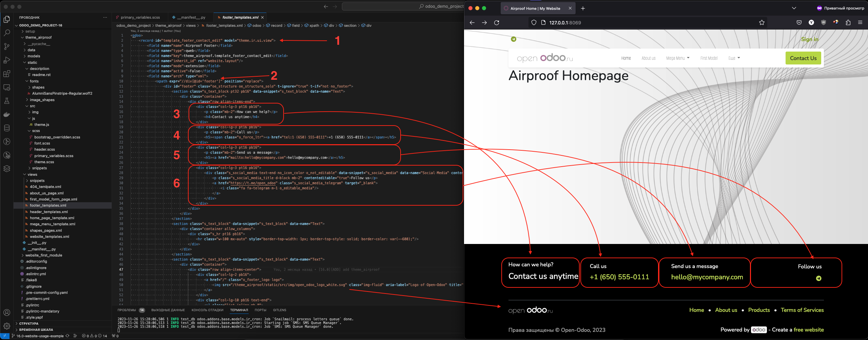Collapse the theme_airproof folder
The height and width of the screenshot is (340, 868).
38,37
